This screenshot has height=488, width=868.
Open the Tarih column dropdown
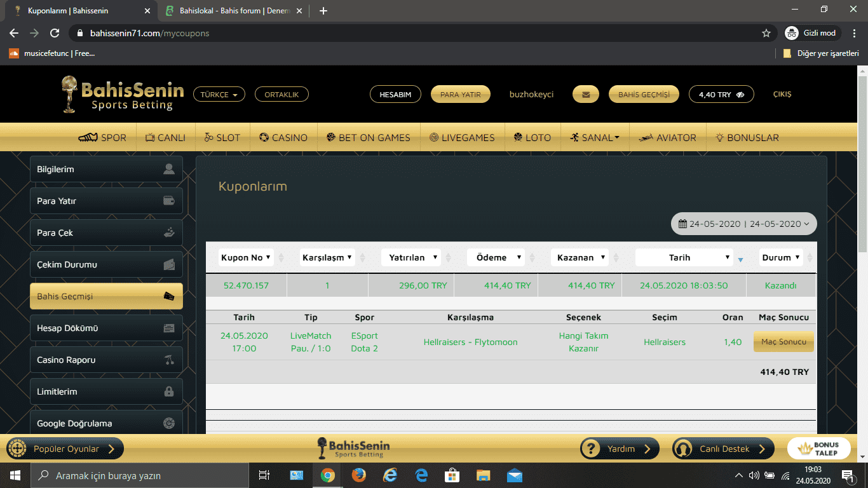point(684,257)
